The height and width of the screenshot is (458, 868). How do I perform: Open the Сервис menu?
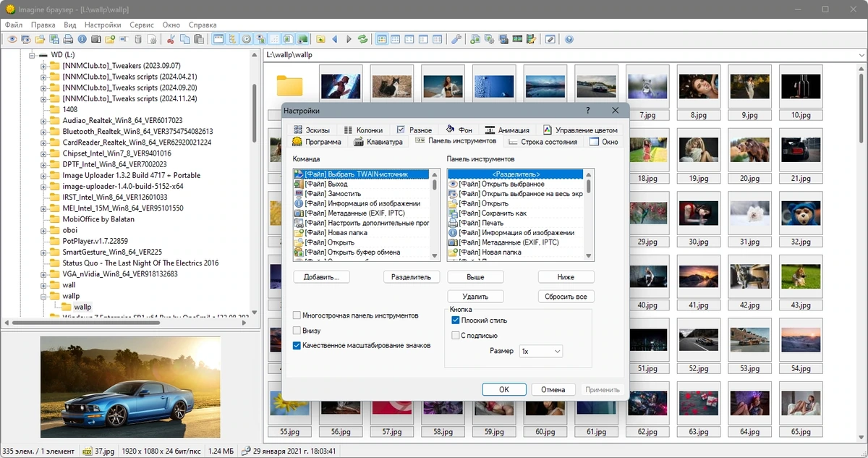[x=142, y=25]
